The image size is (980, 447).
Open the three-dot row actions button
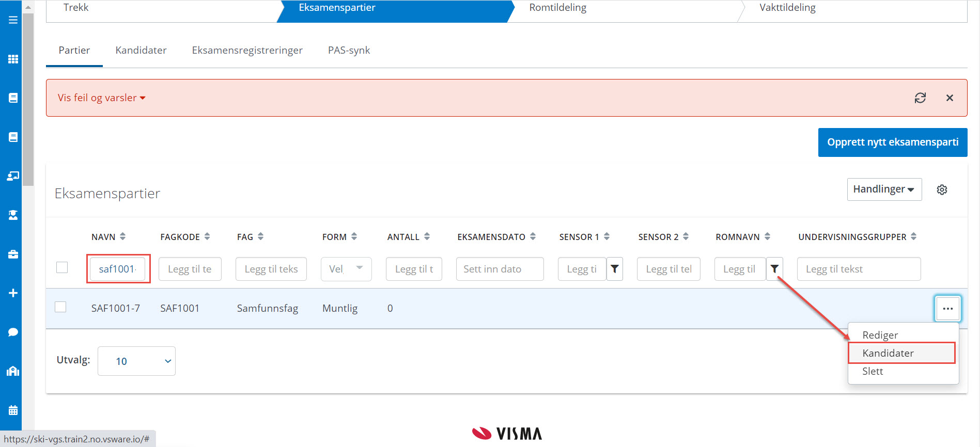pos(947,308)
